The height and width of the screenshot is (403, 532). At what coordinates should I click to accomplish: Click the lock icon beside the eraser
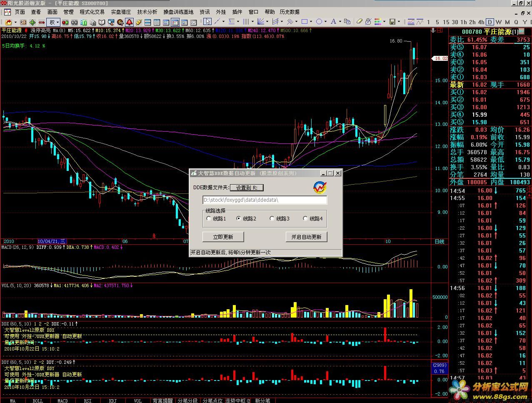(368, 22)
